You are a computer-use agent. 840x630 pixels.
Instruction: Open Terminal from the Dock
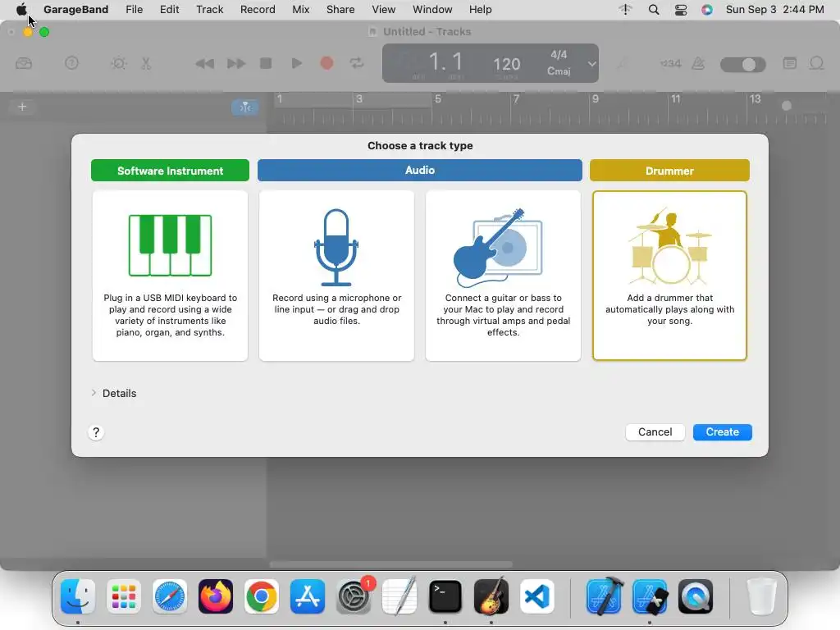pos(445,596)
